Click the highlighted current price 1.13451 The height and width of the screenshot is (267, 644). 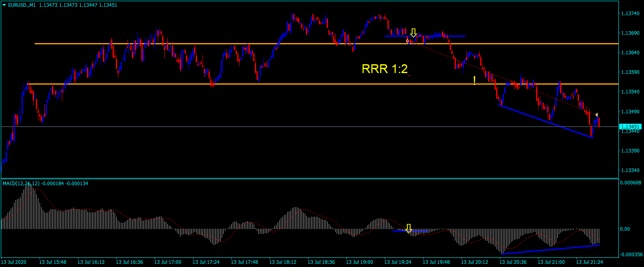coord(630,127)
